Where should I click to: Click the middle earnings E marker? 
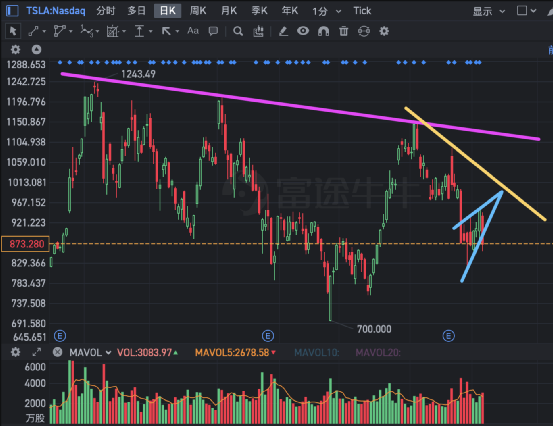(268, 336)
